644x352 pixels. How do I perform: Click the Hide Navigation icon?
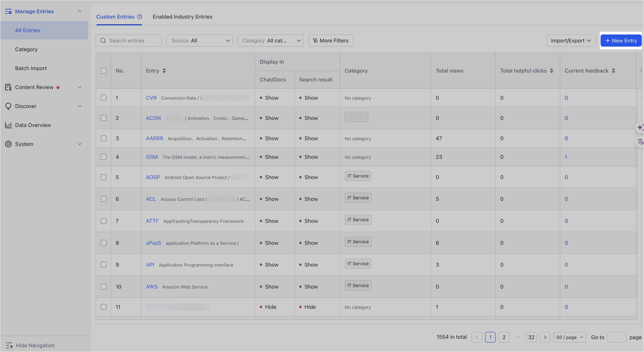9,346
